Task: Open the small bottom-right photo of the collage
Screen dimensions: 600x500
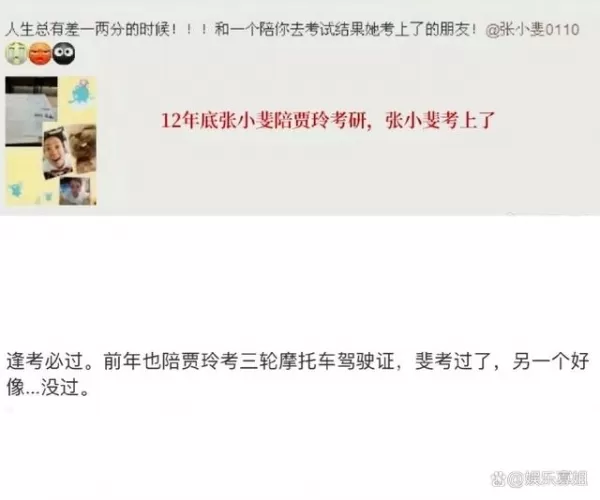Action: 75,191
